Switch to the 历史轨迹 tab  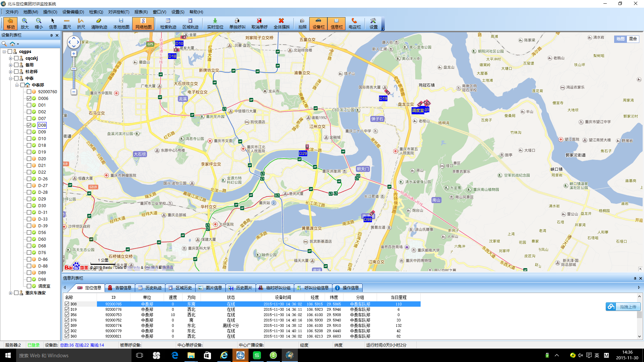150,288
